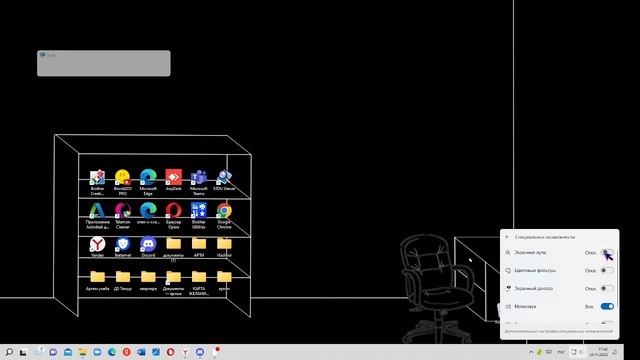
Task: Toggle the Цветовые фильтры switch
Action: (x=607, y=271)
